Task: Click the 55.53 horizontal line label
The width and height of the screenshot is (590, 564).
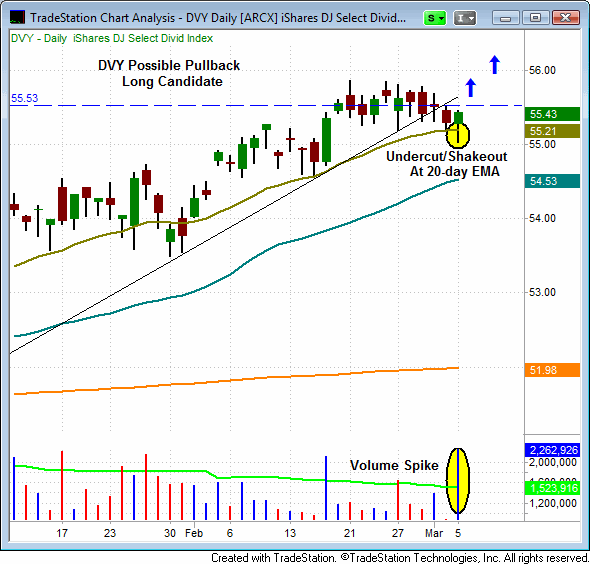Action: point(24,98)
